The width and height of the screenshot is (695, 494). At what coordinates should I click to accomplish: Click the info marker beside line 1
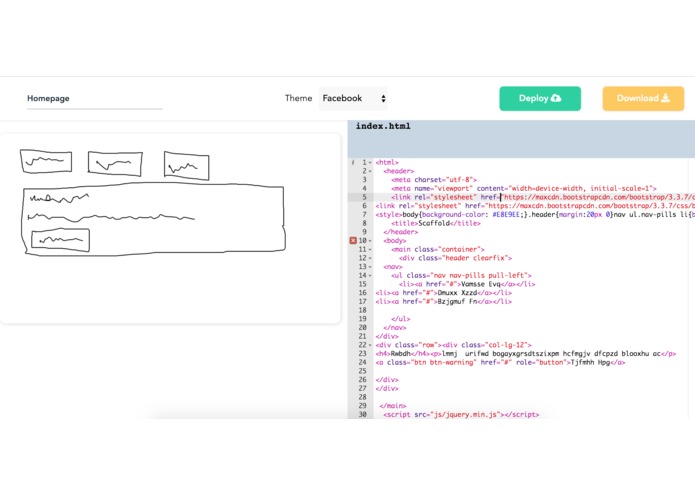(353, 163)
